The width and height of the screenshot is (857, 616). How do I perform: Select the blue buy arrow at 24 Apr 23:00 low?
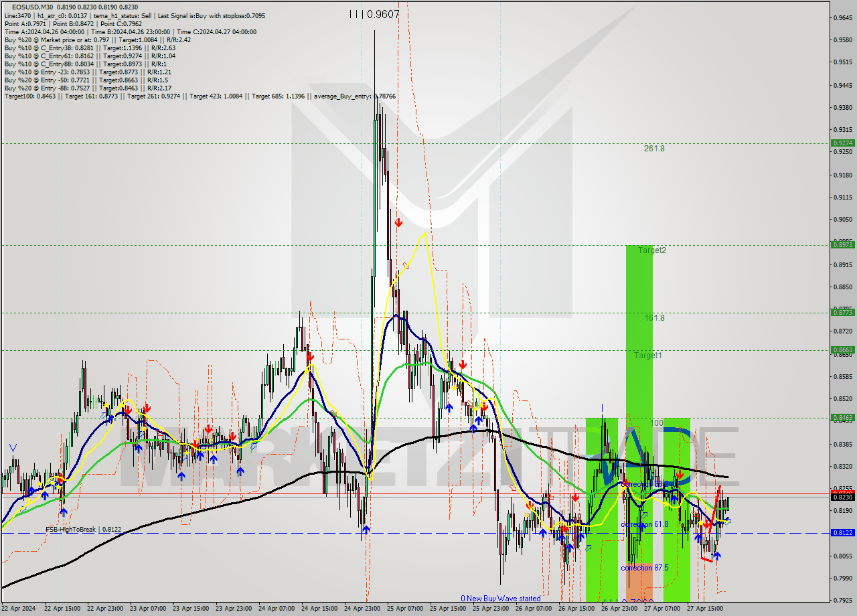point(366,530)
